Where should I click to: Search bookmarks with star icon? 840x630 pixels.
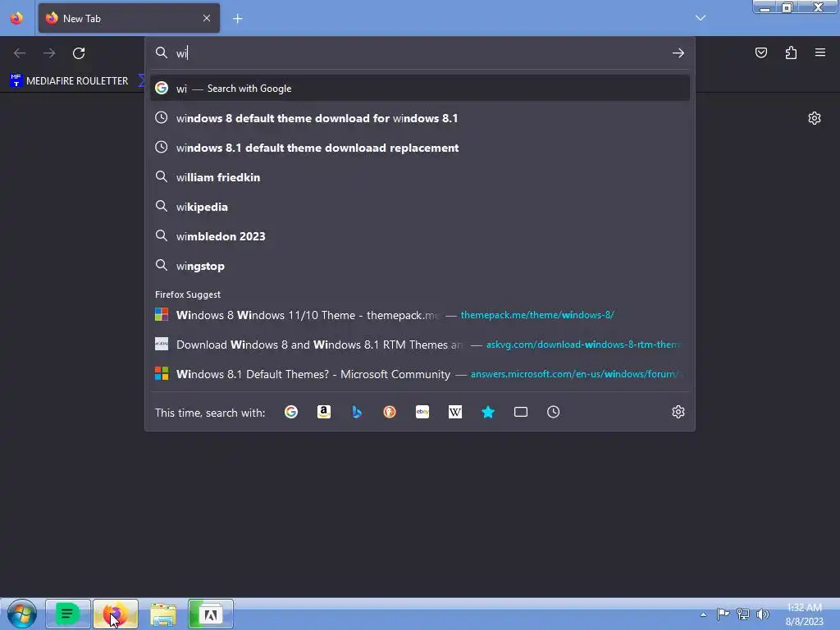(x=488, y=412)
